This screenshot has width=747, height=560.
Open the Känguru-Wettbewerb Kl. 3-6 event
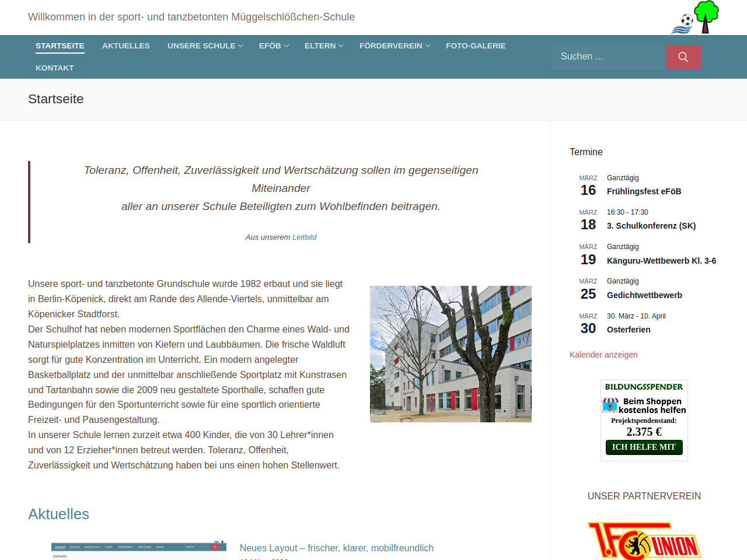(x=661, y=261)
